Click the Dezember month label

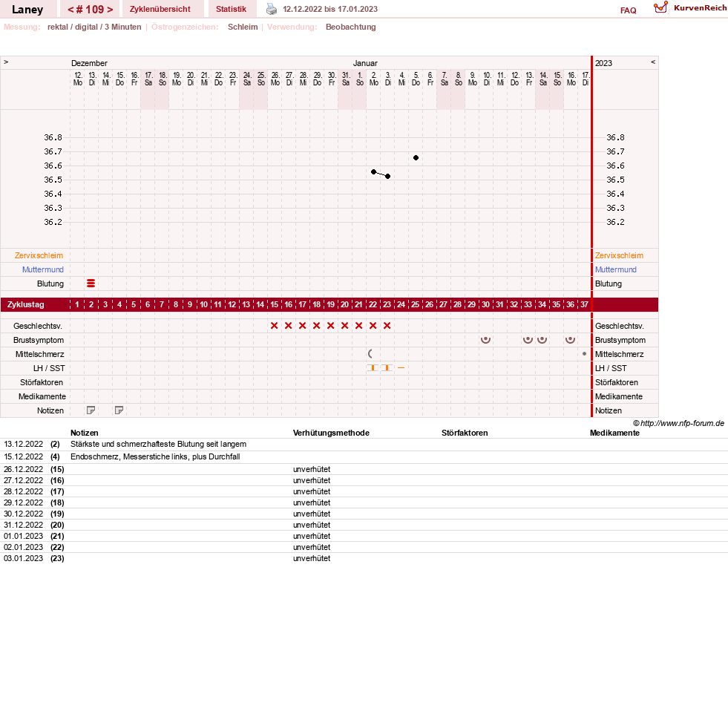[89, 63]
